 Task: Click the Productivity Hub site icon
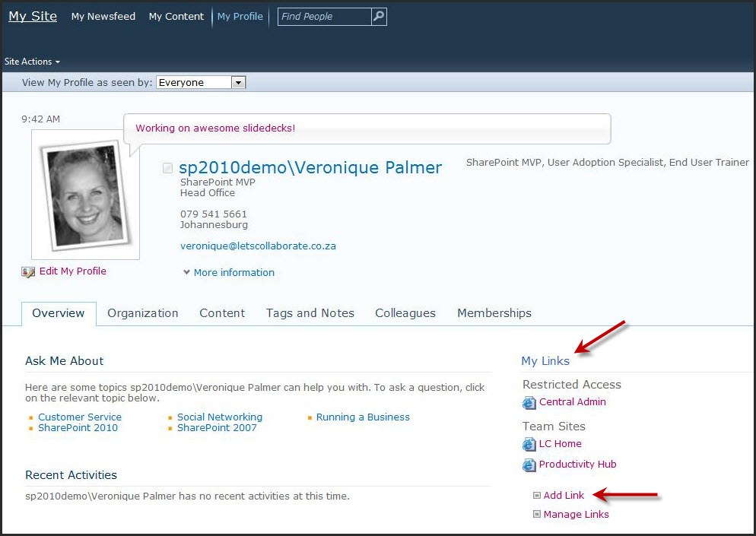(x=529, y=465)
